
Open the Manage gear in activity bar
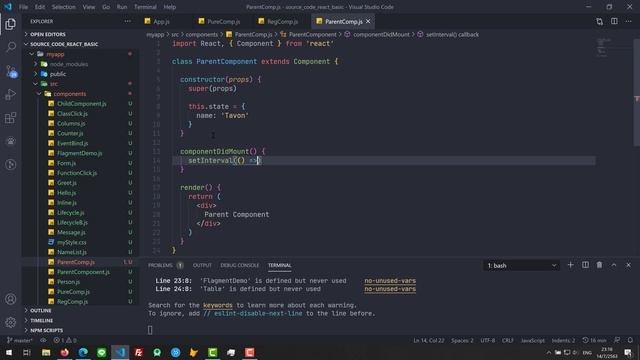(x=11, y=322)
